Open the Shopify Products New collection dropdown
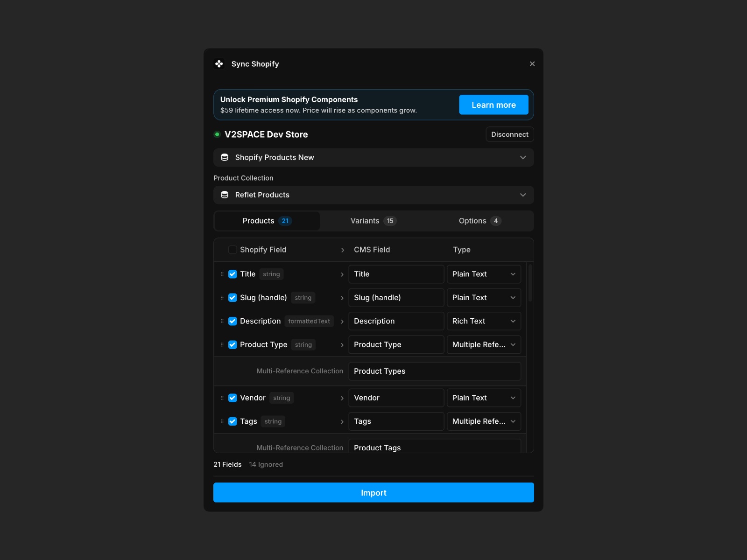The image size is (747, 560). 373,157
